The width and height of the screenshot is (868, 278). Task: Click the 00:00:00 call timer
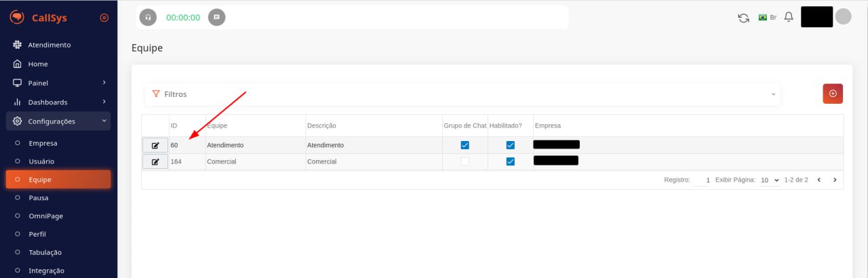coord(183,18)
